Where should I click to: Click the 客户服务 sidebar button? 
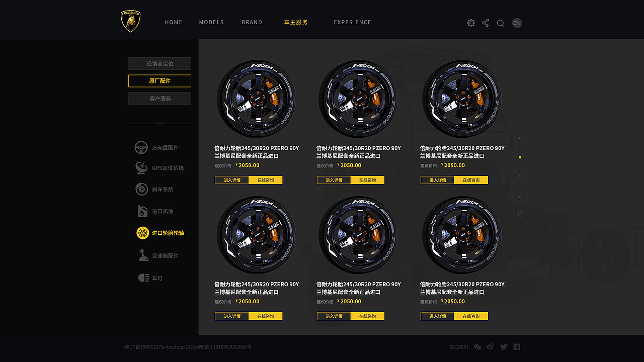point(159,99)
